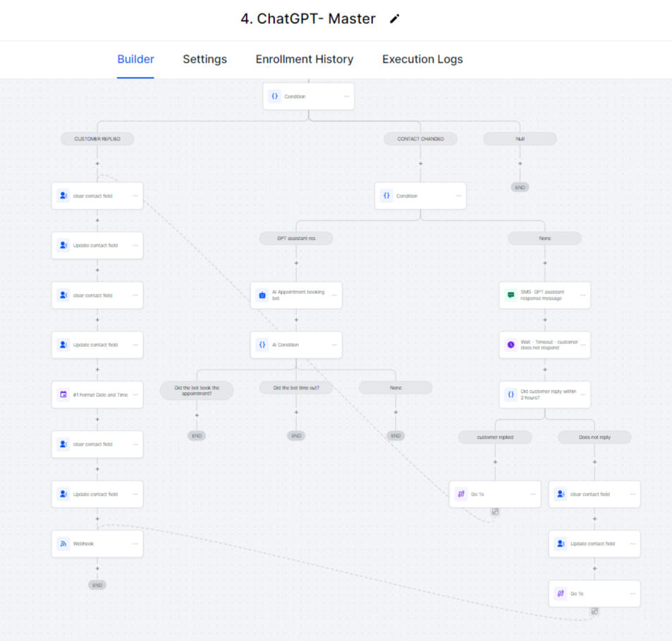Click the calendar icon on #1 Format Date and Time
The width and height of the screenshot is (672, 641).
pos(63,394)
